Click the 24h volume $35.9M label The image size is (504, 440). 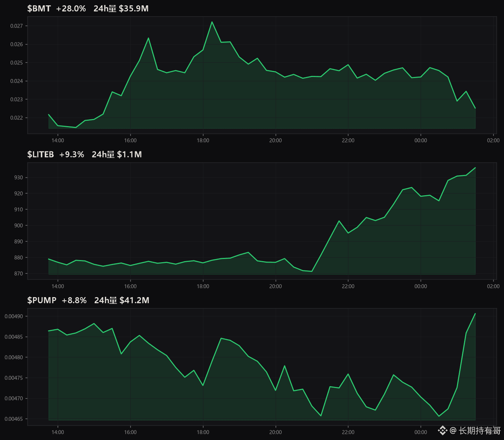click(x=121, y=9)
